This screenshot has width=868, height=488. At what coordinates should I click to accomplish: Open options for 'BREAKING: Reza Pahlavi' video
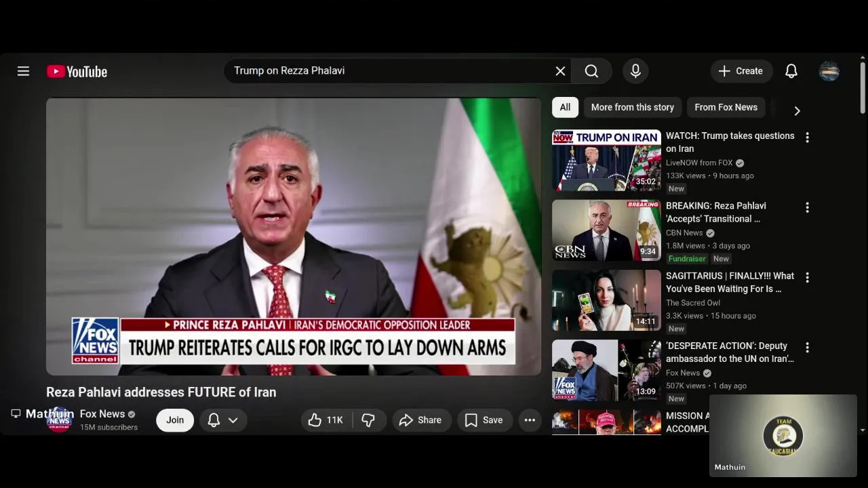coord(807,207)
